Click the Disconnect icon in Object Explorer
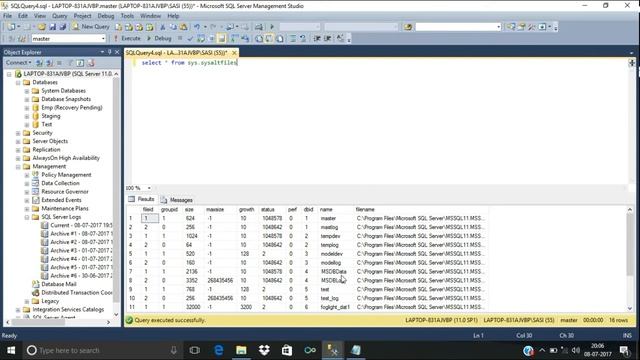Image resolution: width=640 pixels, height=360 pixels. (49, 63)
